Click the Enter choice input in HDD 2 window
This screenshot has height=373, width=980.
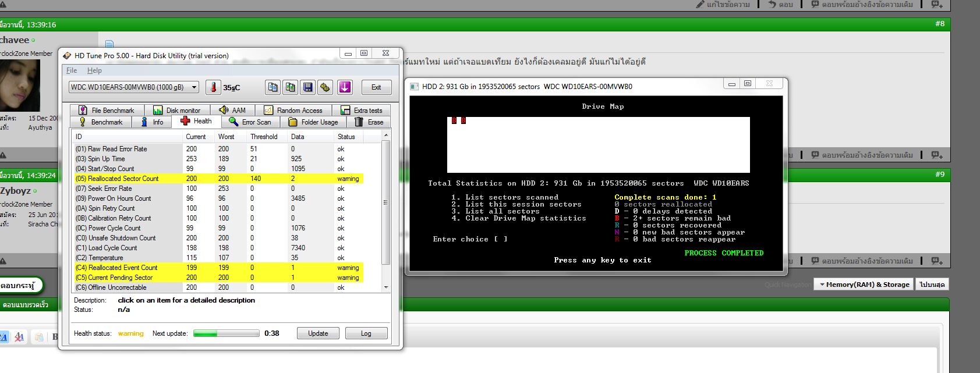(x=500, y=239)
